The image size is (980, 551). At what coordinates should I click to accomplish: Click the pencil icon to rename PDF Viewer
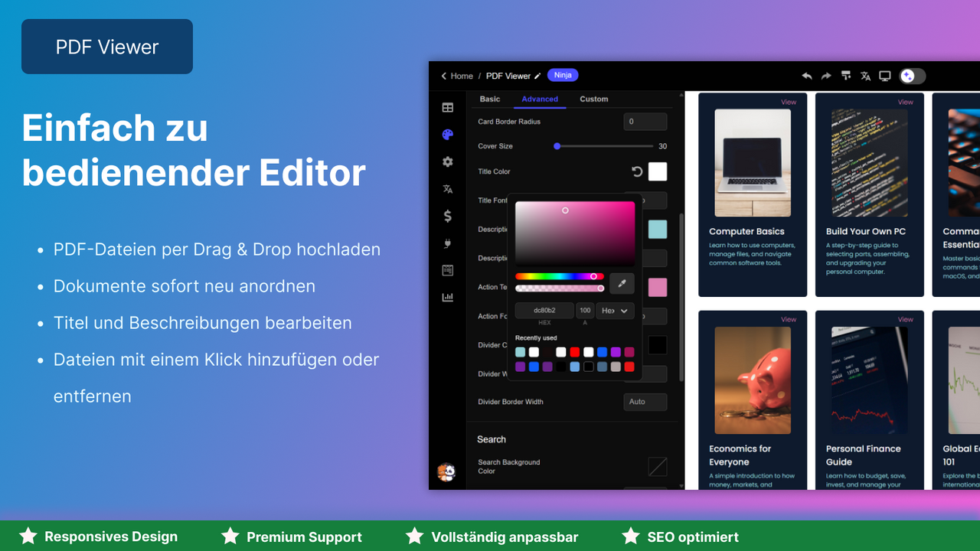coord(537,76)
